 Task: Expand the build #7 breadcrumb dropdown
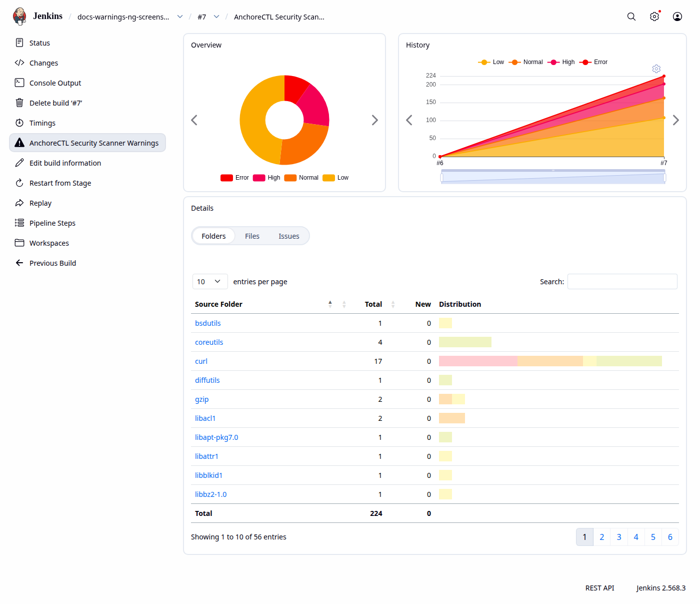click(216, 17)
